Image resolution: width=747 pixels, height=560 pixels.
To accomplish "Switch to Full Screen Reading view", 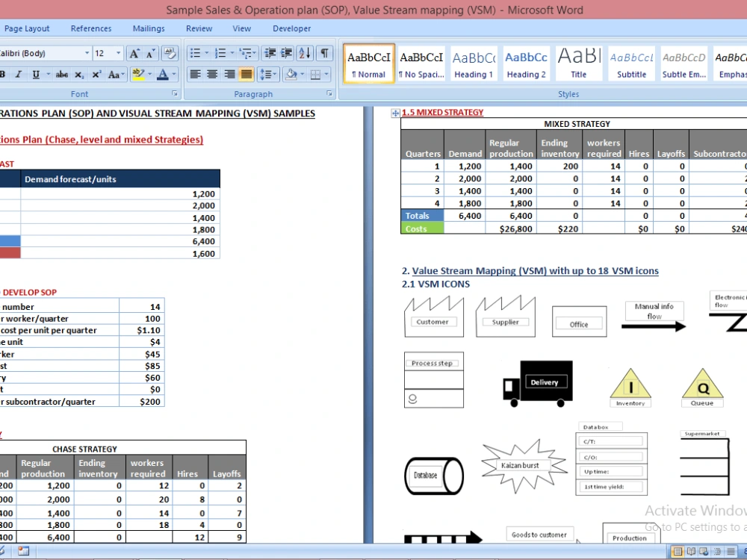I will (690, 552).
